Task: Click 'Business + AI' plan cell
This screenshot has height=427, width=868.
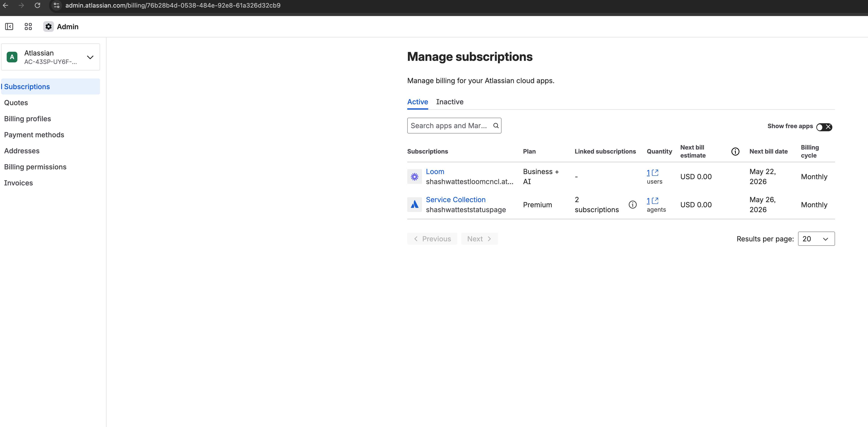Action: click(x=541, y=177)
